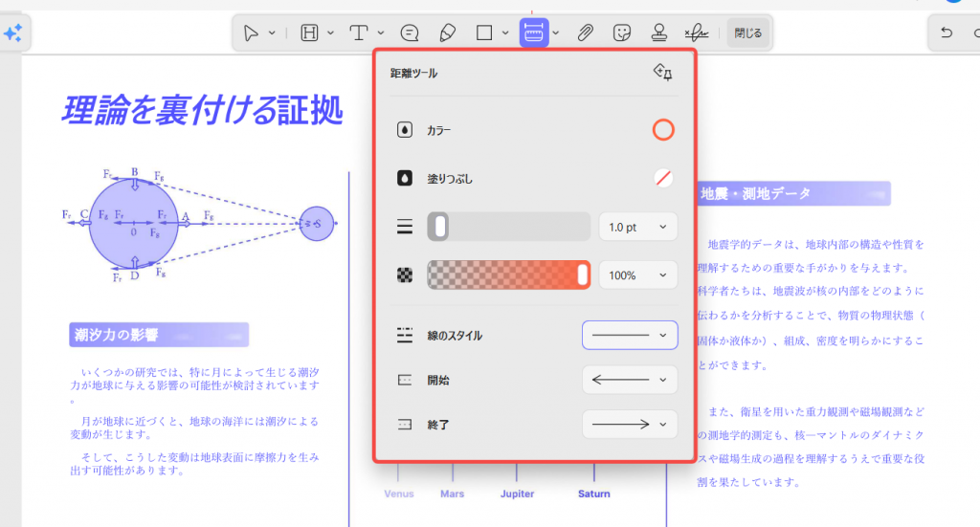This screenshot has height=527, width=980.
Task: Click the opacity checkerboard icon
Action: (x=405, y=275)
